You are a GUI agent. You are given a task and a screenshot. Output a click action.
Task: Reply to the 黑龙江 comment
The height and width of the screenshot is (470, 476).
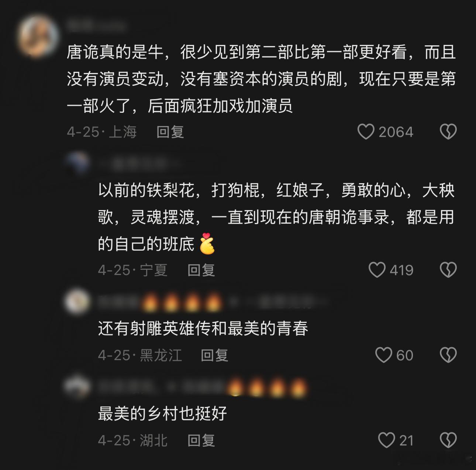[x=214, y=355]
